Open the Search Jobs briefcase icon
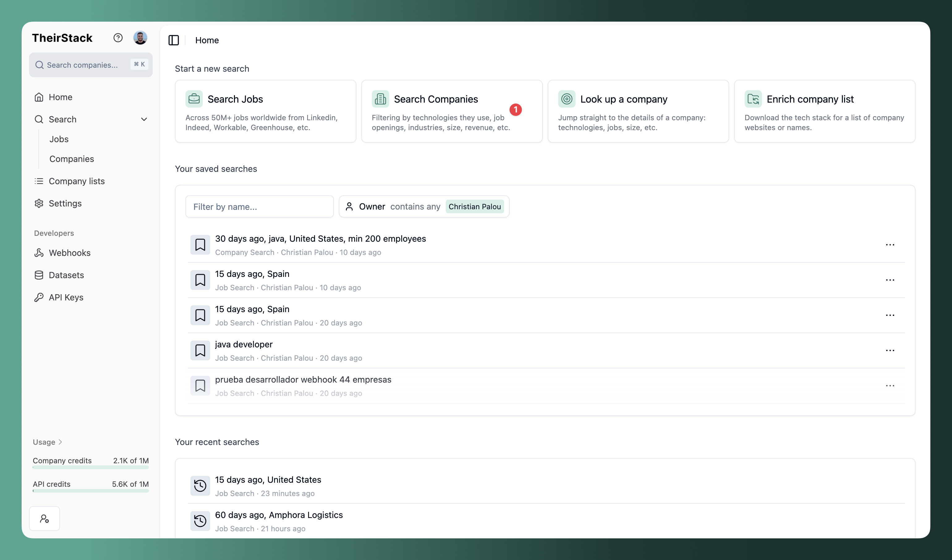This screenshot has width=952, height=560. [194, 99]
